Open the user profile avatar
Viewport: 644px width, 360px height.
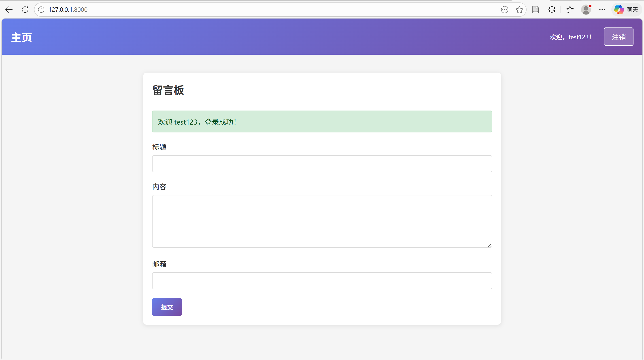point(586,10)
